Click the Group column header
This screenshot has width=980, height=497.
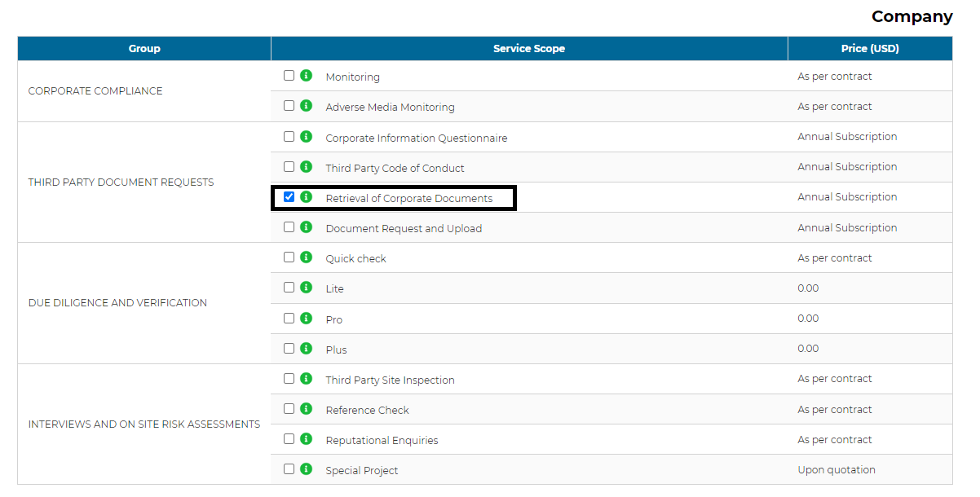(x=144, y=49)
